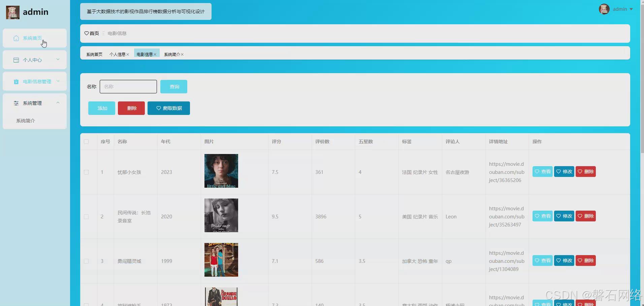Screen dimensions: 644x306
Task: Expand the 个人中心 menu chevron
Action: point(58,59)
